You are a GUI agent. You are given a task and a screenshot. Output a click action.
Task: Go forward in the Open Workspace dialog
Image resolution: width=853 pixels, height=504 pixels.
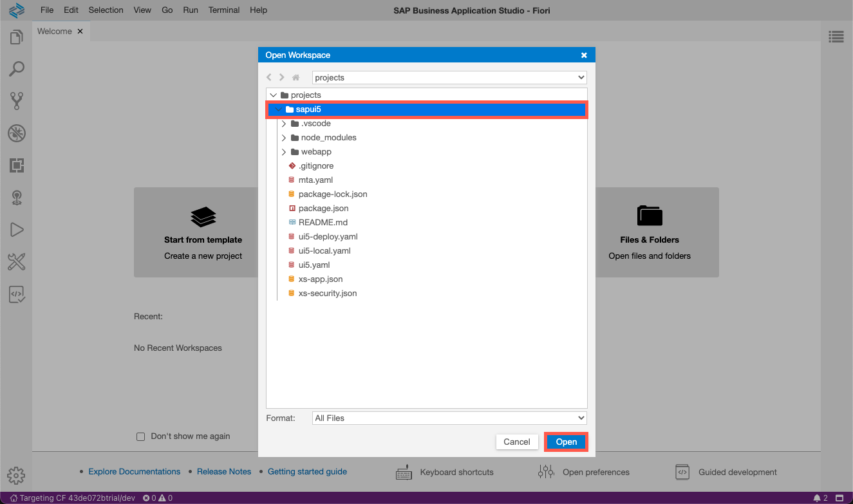point(281,77)
